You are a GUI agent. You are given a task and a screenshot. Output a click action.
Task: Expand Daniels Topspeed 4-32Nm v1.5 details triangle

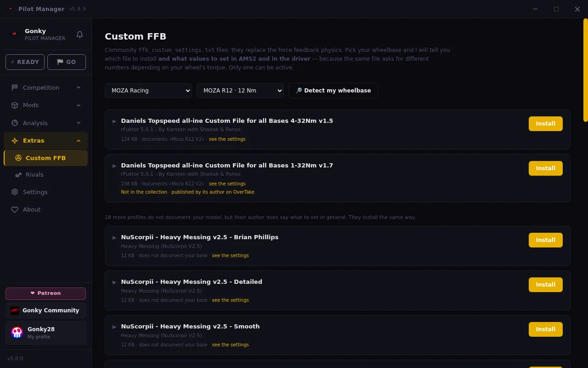point(114,121)
